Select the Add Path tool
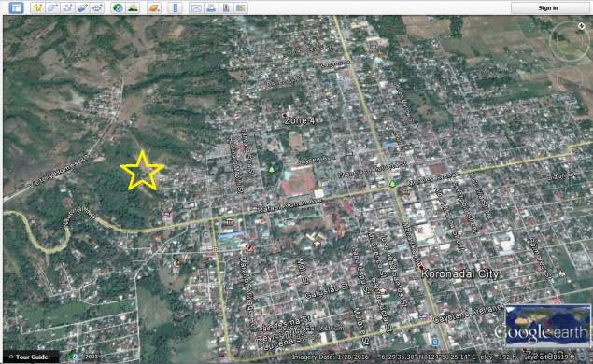Image resolution: width=593 pixels, height=364 pixels. tap(67, 7)
